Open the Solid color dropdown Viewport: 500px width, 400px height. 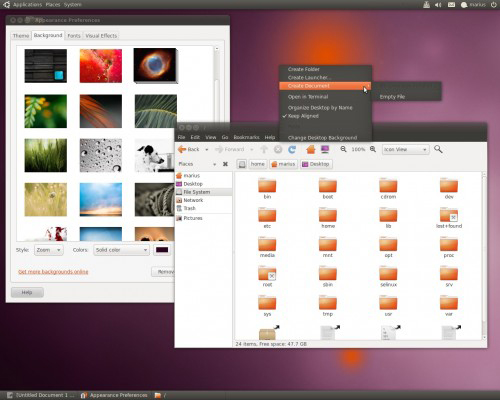tap(121, 250)
